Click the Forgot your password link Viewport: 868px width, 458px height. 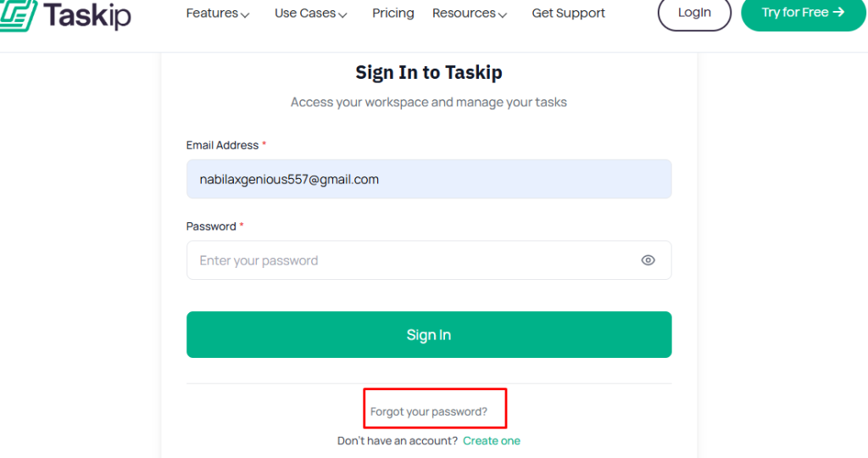pyautogui.click(x=429, y=411)
